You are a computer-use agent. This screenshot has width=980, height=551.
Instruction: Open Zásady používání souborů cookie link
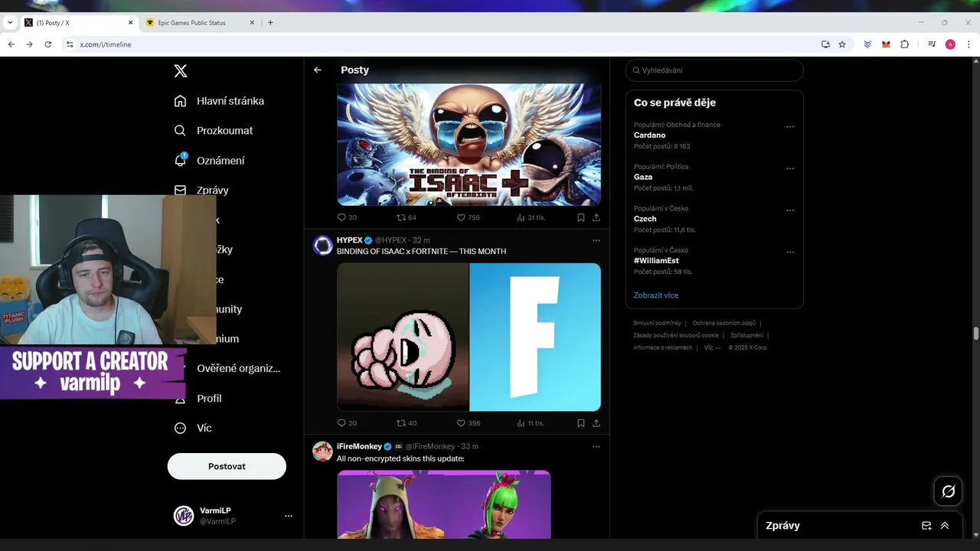pyautogui.click(x=676, y=335)
